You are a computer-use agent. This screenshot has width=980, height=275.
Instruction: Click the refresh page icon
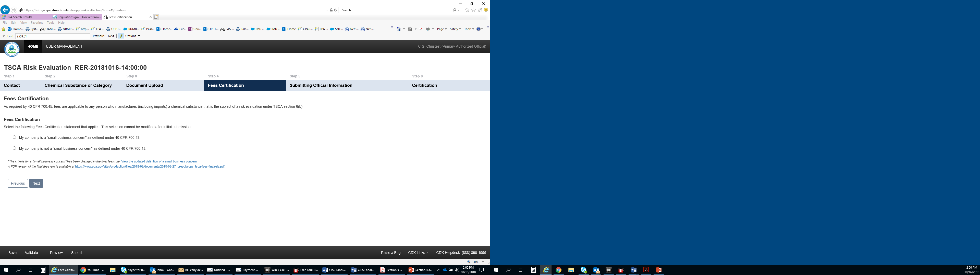coord(335,10)
